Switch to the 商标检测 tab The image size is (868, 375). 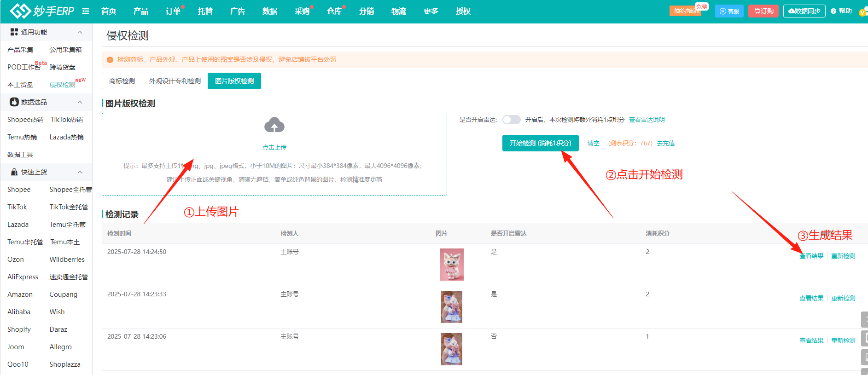[x=122, y=81]
